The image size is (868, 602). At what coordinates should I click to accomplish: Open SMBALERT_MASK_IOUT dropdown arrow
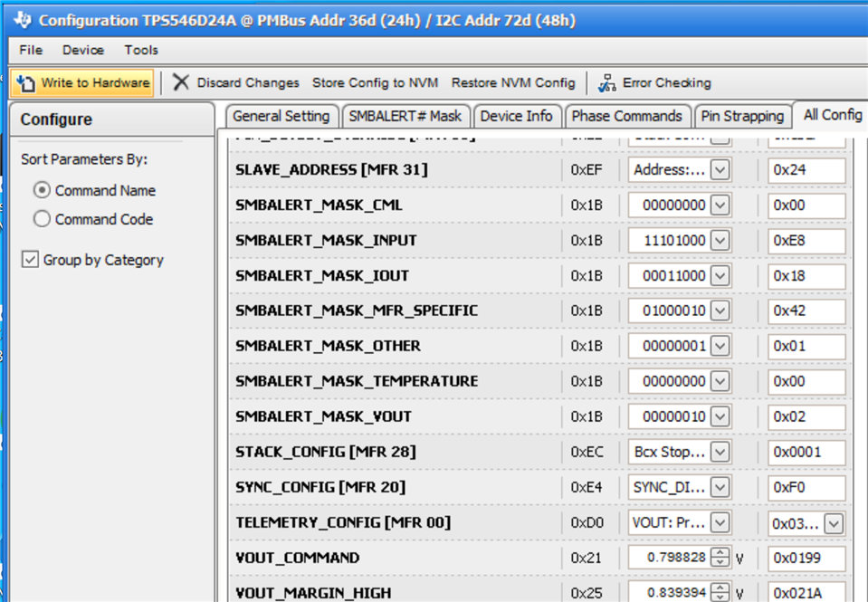click(720, 275)
